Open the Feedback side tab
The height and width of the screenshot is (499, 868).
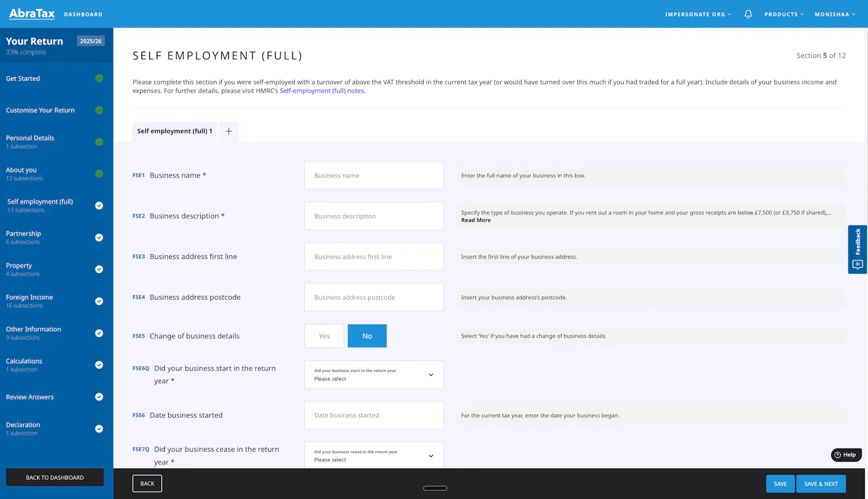pyautogui.click(x=857, y=249)
